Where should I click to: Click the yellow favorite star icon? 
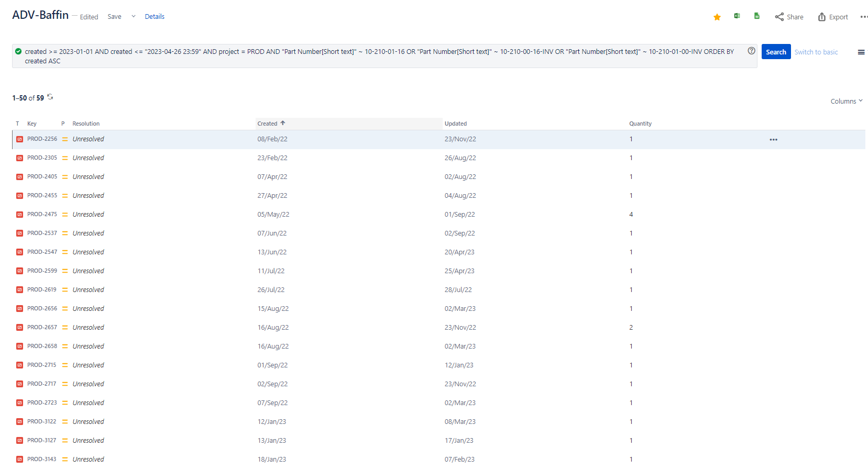click(x=717, y=17)
